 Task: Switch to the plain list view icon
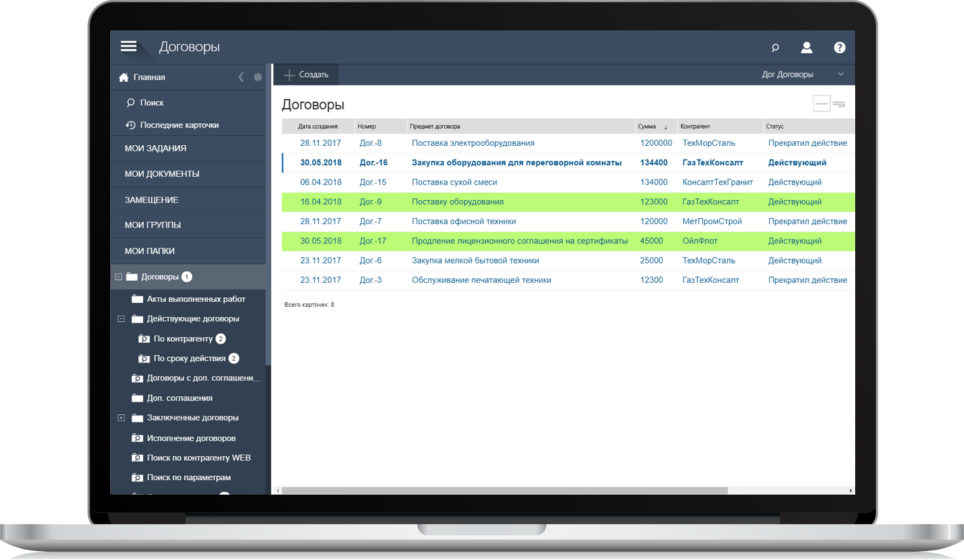pyautogui.click(x=821, y=104)
